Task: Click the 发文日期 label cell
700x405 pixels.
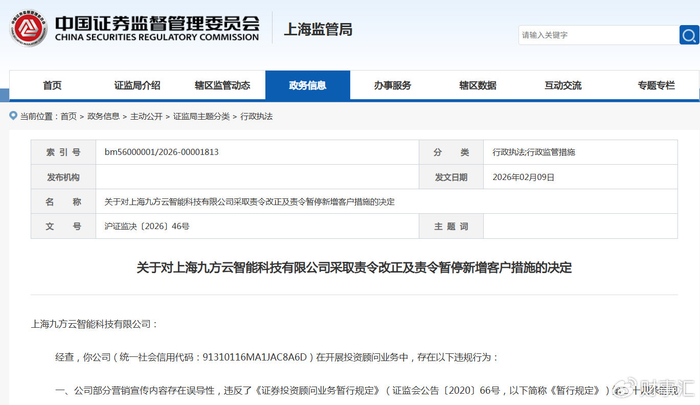Action: tap(451, 177)
